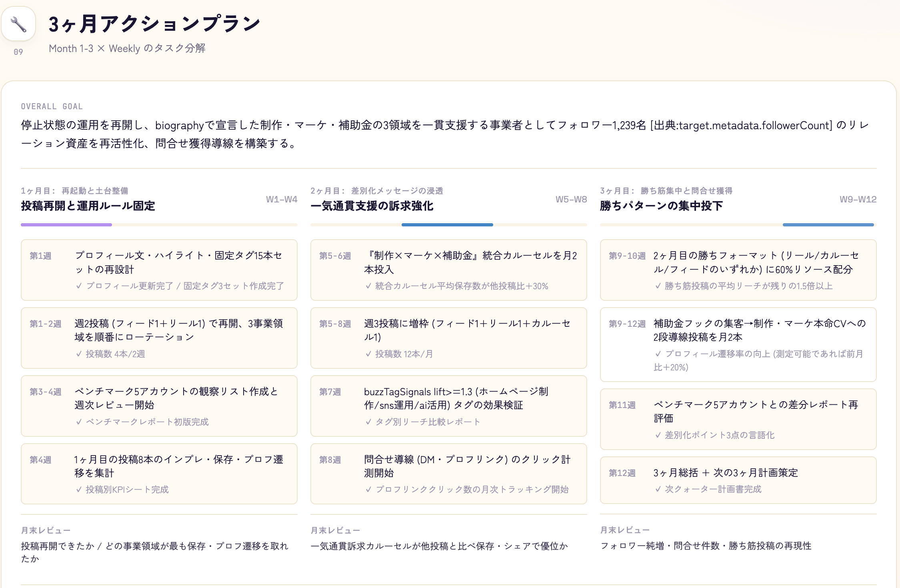Click the W9–W12 week range label
The height and width of the screenshot is (588, 900).
coord(858,199)
